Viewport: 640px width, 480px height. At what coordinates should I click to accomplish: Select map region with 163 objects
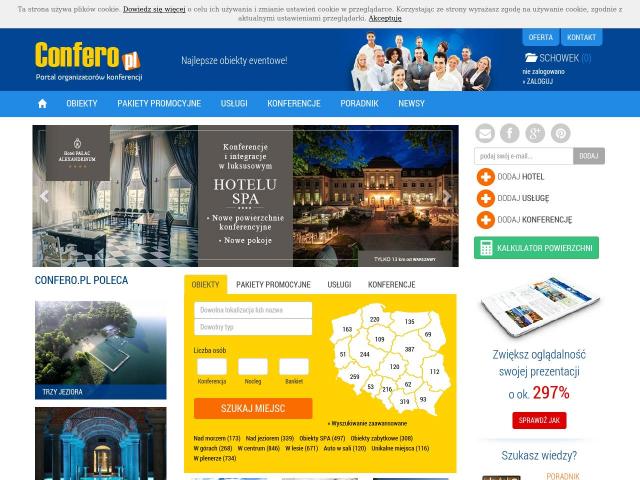[x=347, y=329]
